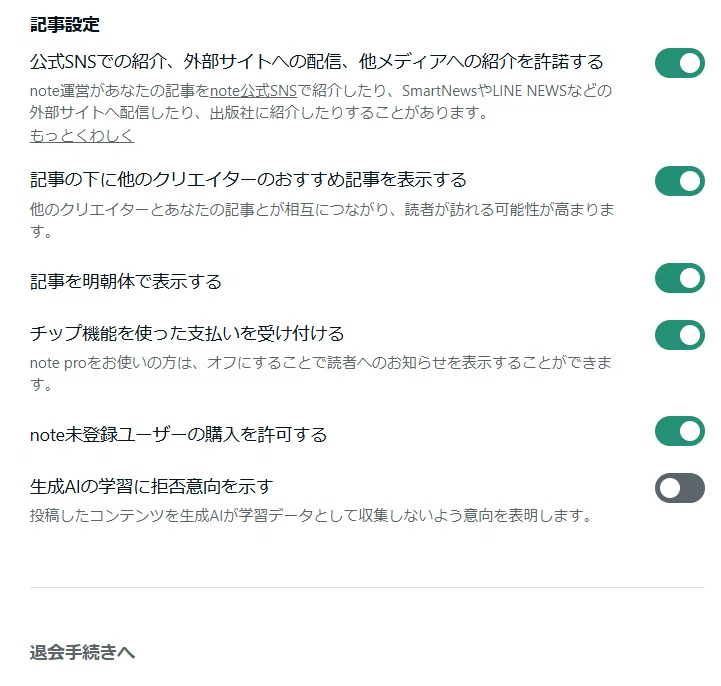Enable the generative AI learning refusal toggle
This screenshot has width=721, height=686.
pos(680,488)
